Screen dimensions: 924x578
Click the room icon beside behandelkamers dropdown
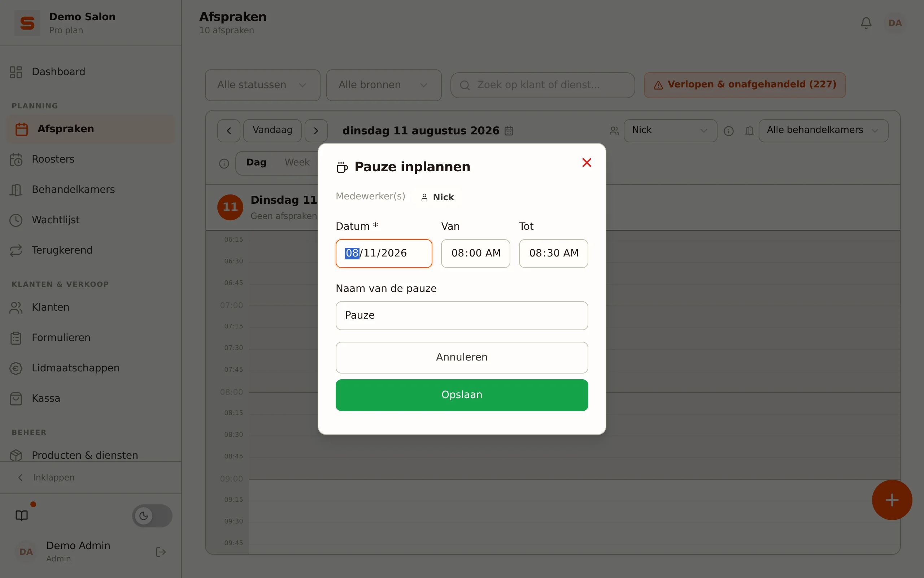(749, 131)
